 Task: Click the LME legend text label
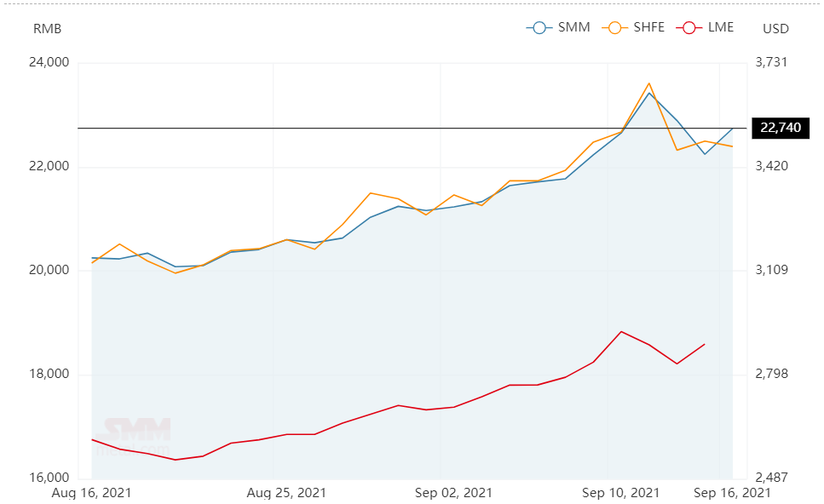721,27
